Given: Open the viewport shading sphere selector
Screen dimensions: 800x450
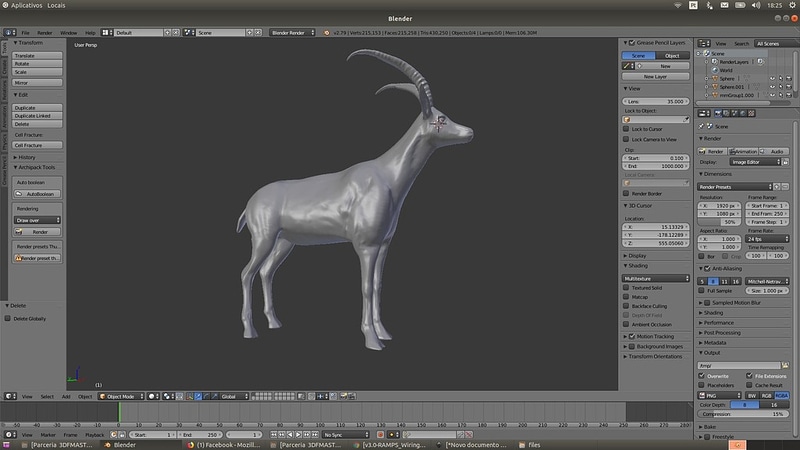Looking at the screenshot, I should click(153, 396).
